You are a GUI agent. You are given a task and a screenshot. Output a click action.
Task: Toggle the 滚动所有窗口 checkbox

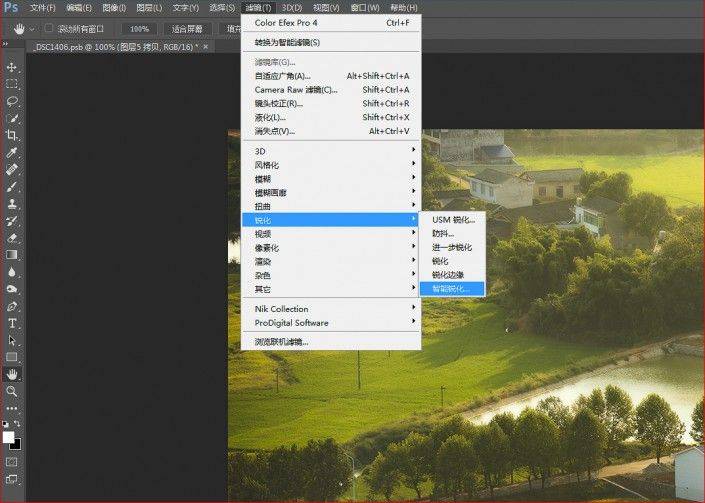click(x=49, y=28)
